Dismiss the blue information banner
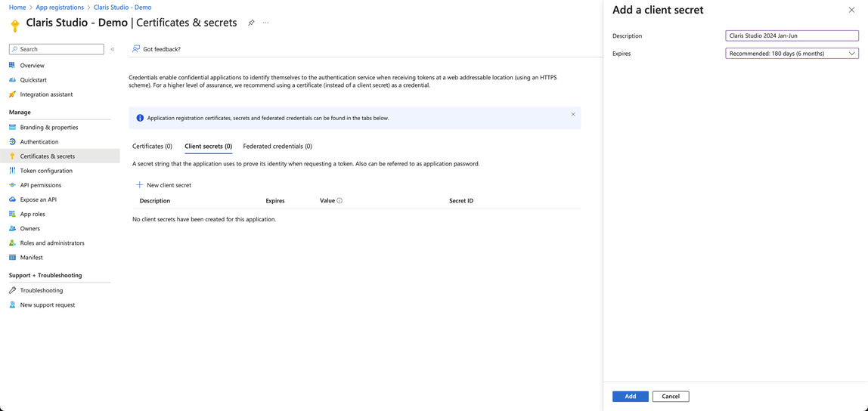868x411 pixels. [x=573, y=115]
